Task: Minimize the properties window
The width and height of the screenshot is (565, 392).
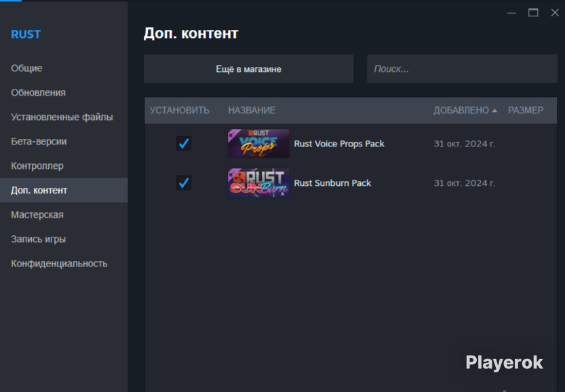Action: 511,13
